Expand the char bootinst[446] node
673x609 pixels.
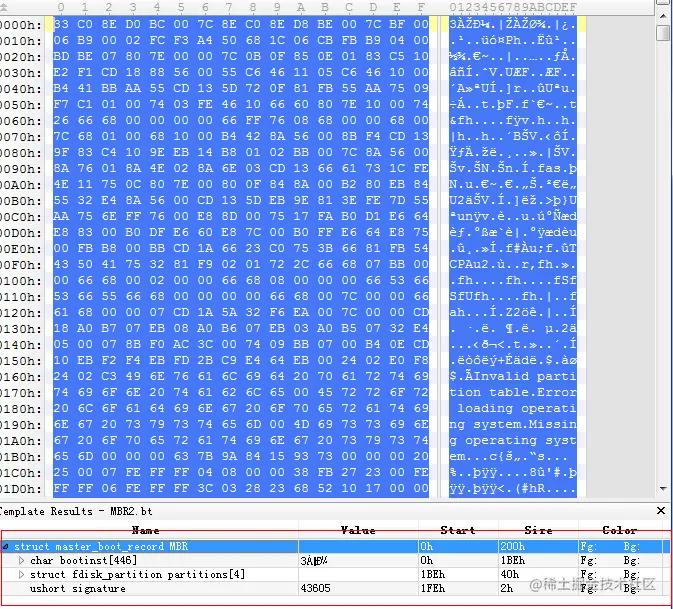(x=21, y=561)
